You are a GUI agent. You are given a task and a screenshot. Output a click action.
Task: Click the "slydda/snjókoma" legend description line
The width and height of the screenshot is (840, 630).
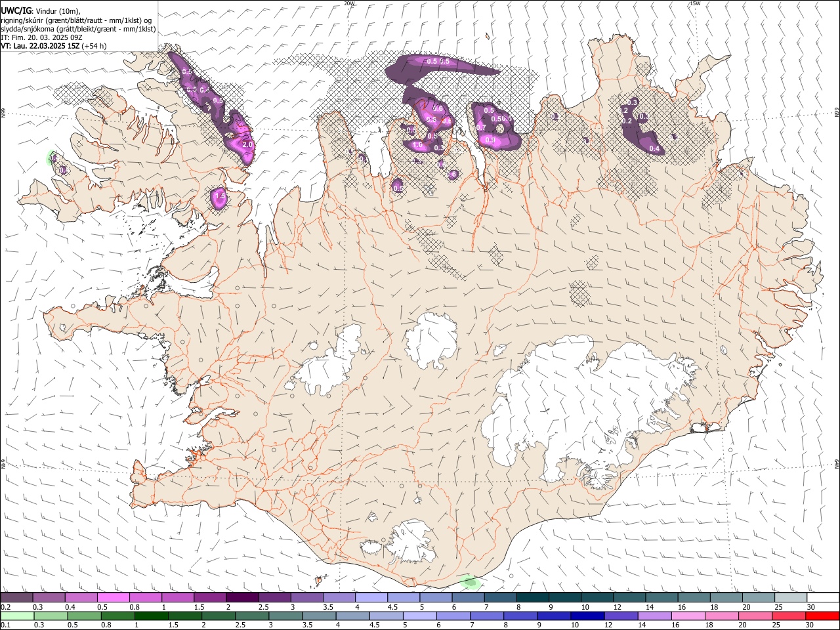79,29
